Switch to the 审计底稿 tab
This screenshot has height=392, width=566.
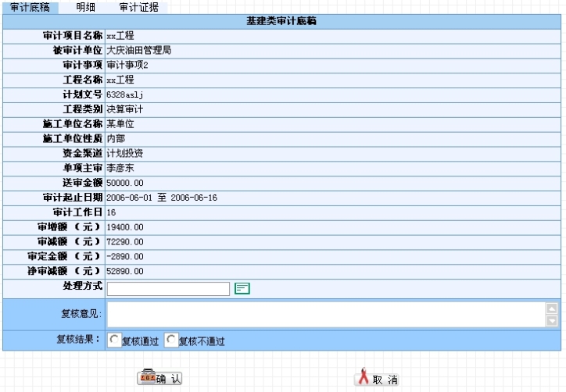tap(30, 7)
